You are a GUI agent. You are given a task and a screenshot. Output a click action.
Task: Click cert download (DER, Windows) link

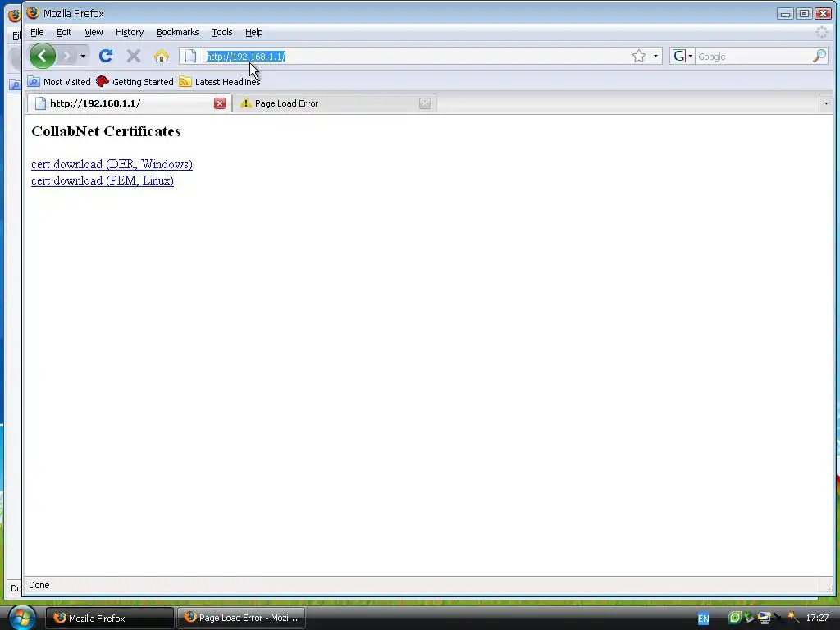point(112,164)
